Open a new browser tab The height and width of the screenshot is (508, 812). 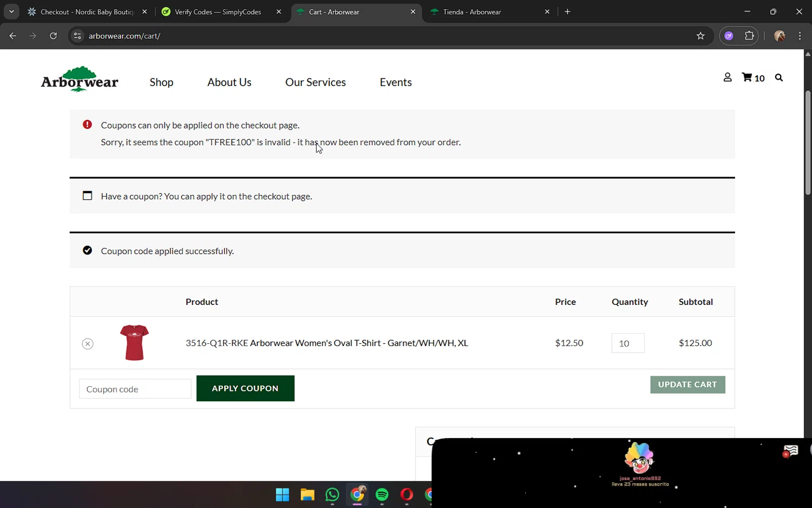(567, 11)
